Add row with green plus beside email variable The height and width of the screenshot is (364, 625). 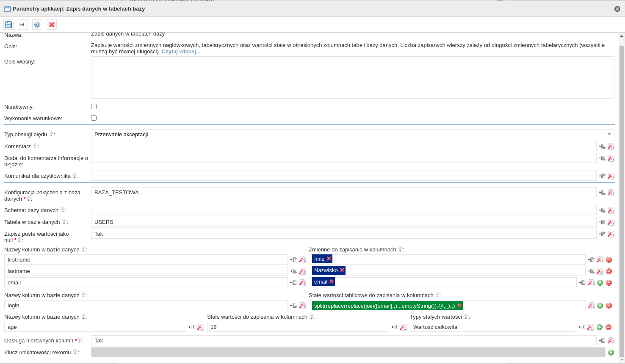tap(600, 283)
